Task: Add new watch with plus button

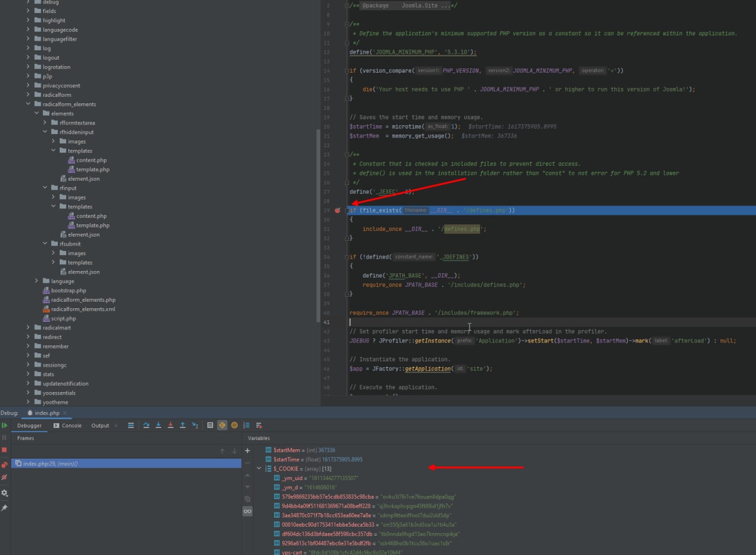Action: 247,450
